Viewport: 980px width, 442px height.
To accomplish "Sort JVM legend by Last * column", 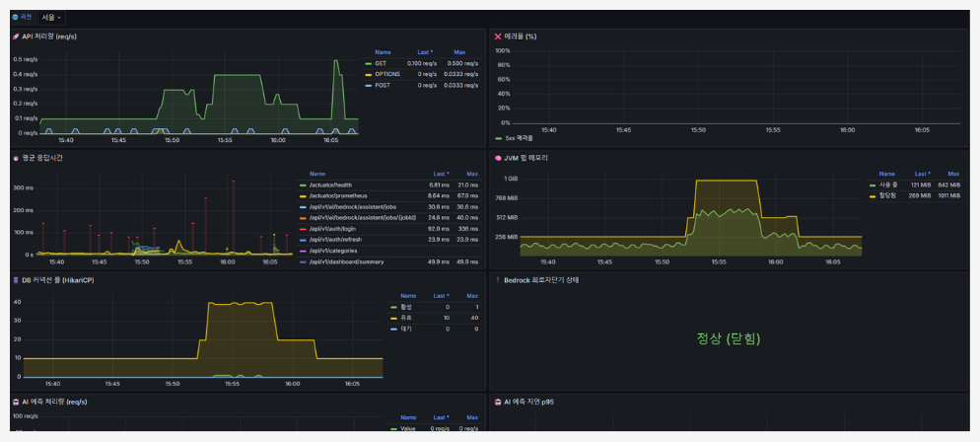I will coord(923,174).
